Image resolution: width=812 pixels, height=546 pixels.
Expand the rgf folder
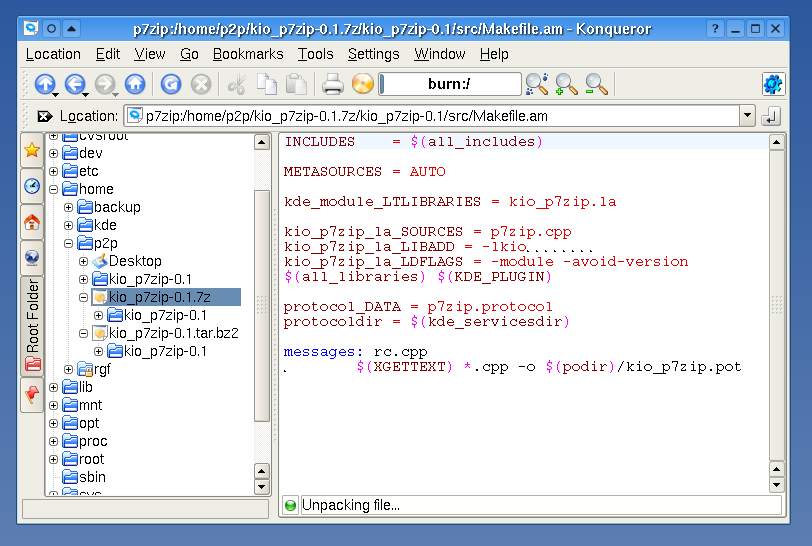pos(68,369)
